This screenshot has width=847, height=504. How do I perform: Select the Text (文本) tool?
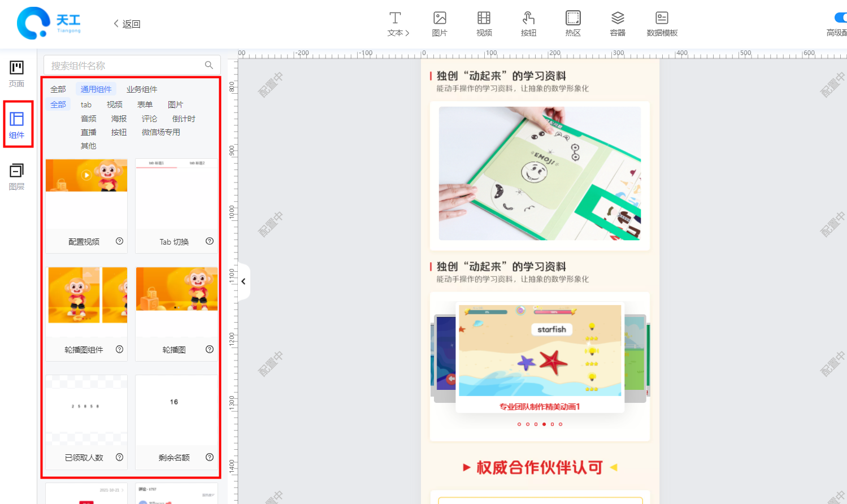click(x=395, y=24)
